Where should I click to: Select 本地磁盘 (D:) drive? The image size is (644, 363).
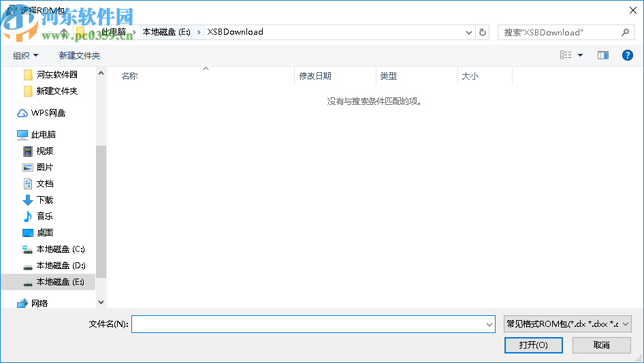click(61, 266)
